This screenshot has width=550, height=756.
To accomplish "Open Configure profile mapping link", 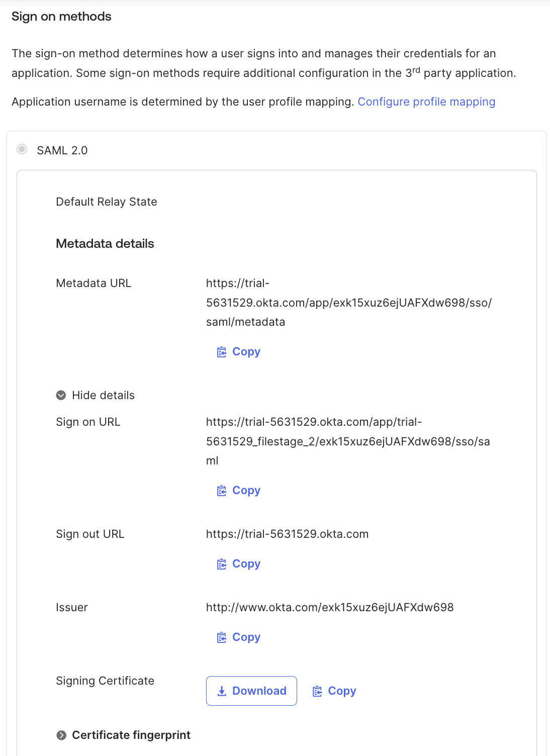I will pyautogui.click(x=426, y=102).
